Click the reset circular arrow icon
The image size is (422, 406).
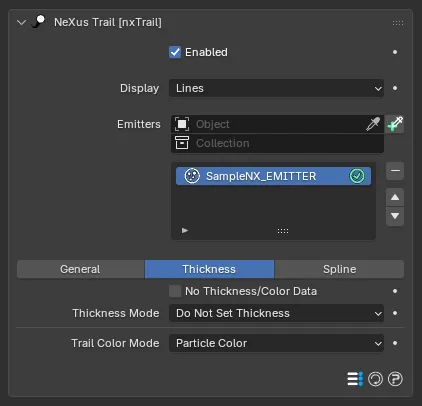(375, 379)
